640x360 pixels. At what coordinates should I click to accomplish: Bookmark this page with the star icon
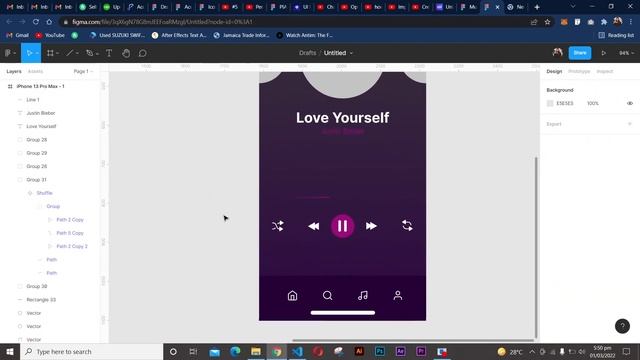pos(547,22)
